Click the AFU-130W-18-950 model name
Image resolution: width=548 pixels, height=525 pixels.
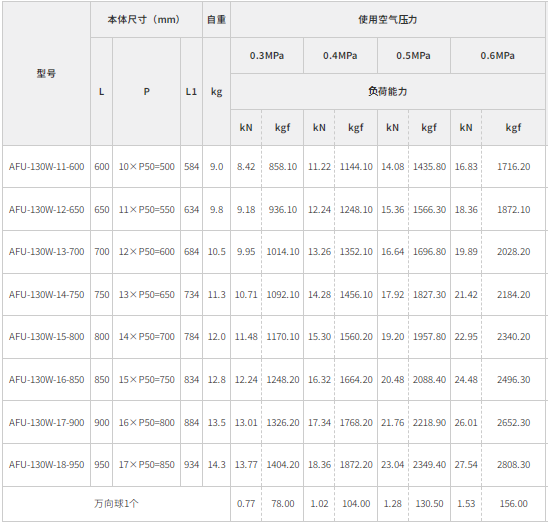[x=46, y=465]
